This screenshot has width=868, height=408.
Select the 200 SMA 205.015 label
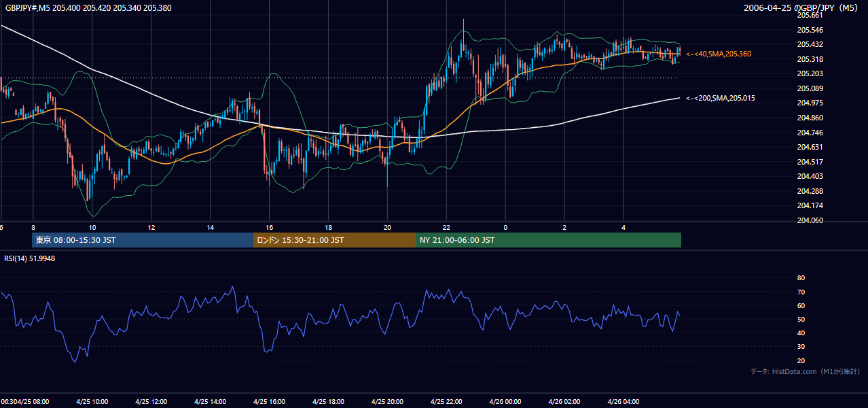[721, 99]
